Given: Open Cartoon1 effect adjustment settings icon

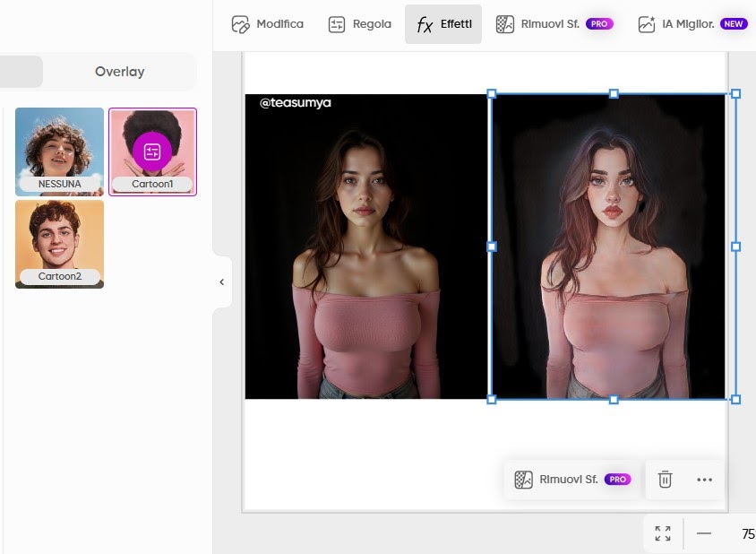Looking at the screenshot, I should pyautogui.click(x=151, y=151).
